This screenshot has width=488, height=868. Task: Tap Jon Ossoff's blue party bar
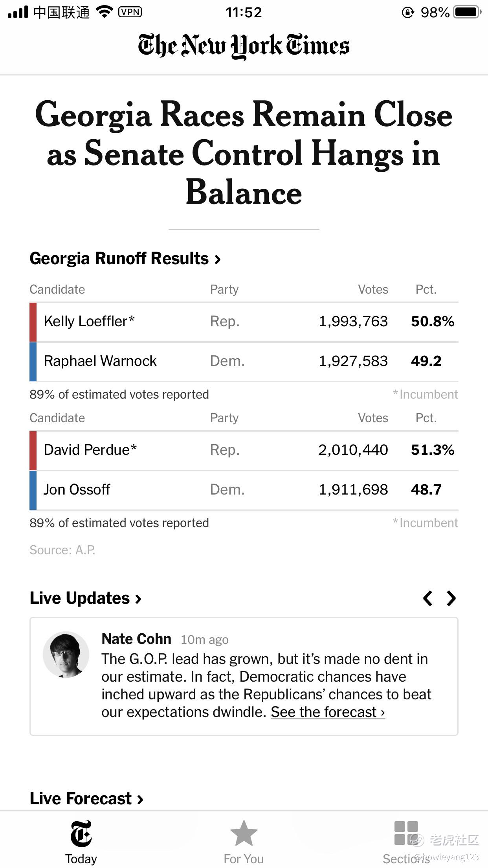[33, 490]
